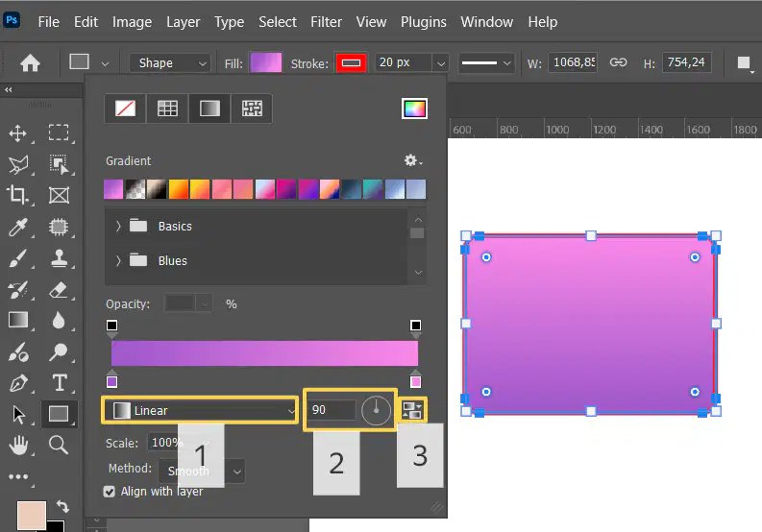762x532 pixels.
Task: Choose Pattern fill type
Action: pos(252,109)
